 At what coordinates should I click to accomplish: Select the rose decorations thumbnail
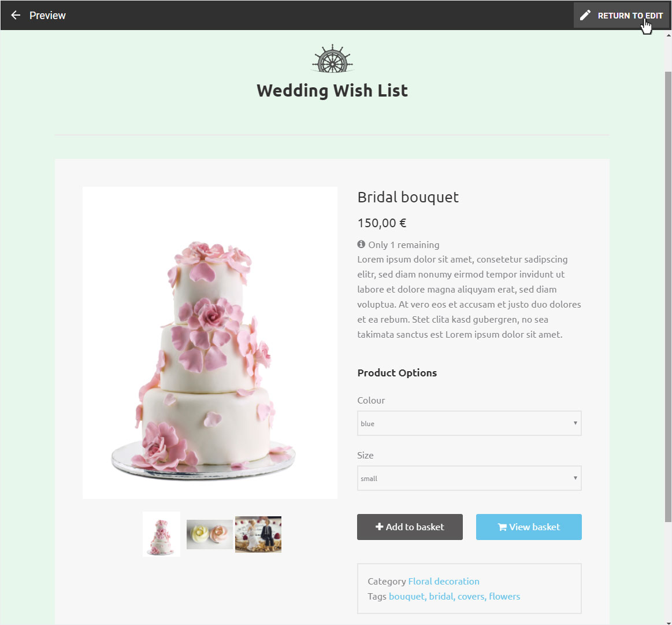[x=210, y=534]
